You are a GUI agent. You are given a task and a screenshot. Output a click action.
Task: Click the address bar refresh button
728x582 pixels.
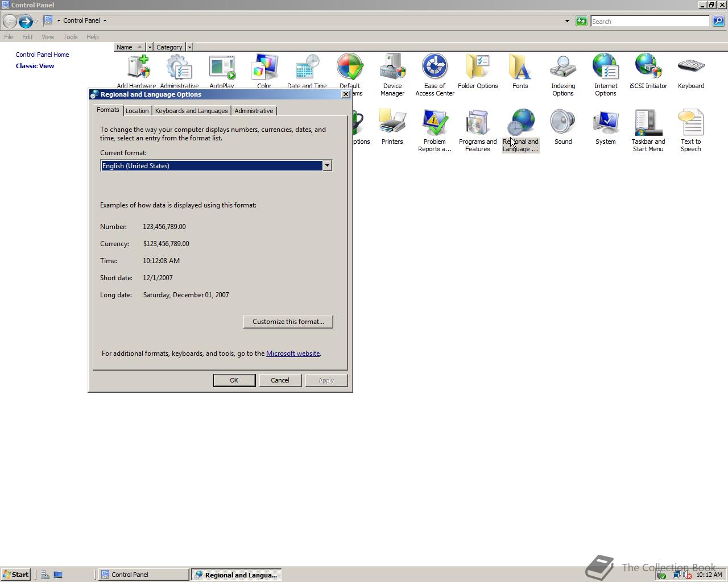click(x=581, y=21)
